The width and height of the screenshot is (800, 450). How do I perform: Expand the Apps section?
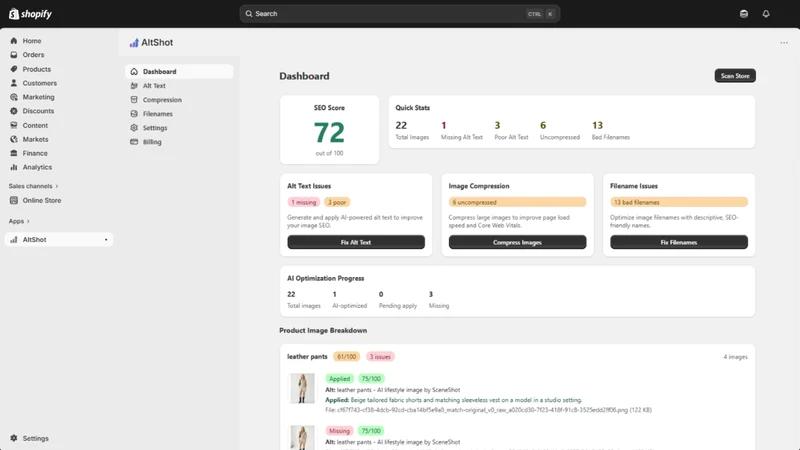pos(19,221)
